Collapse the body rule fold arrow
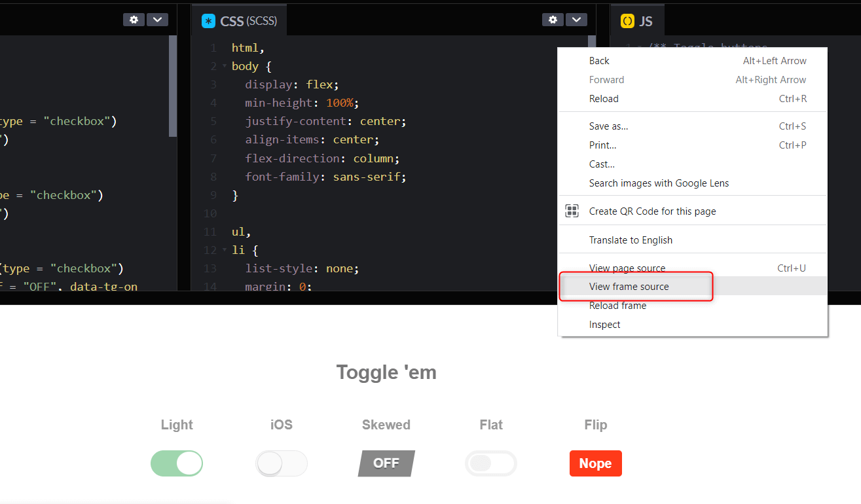The height and width of the screenshot is (504, 861). pyautogui.click(x=225, y=66)
